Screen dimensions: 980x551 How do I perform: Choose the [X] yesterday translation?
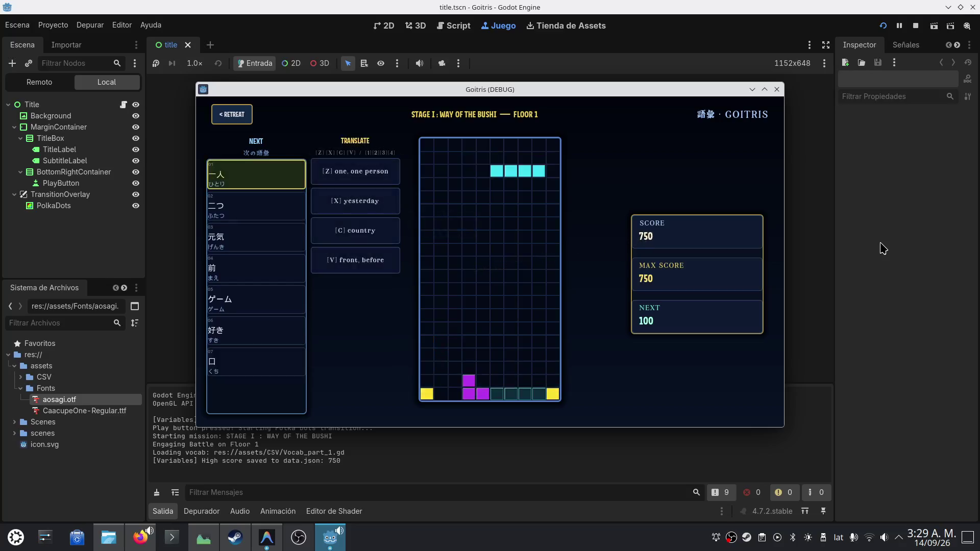(355, 201)
